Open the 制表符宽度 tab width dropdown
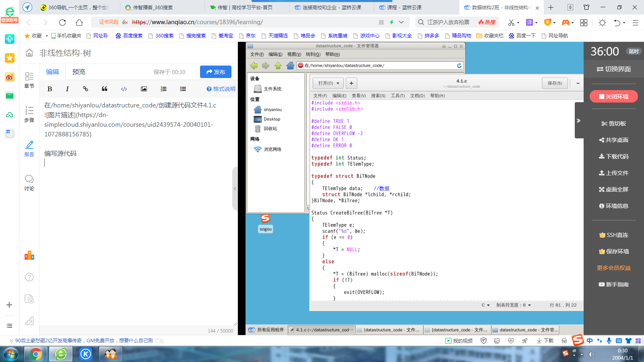This screenshot has width=644, height=362. [514, 305]
